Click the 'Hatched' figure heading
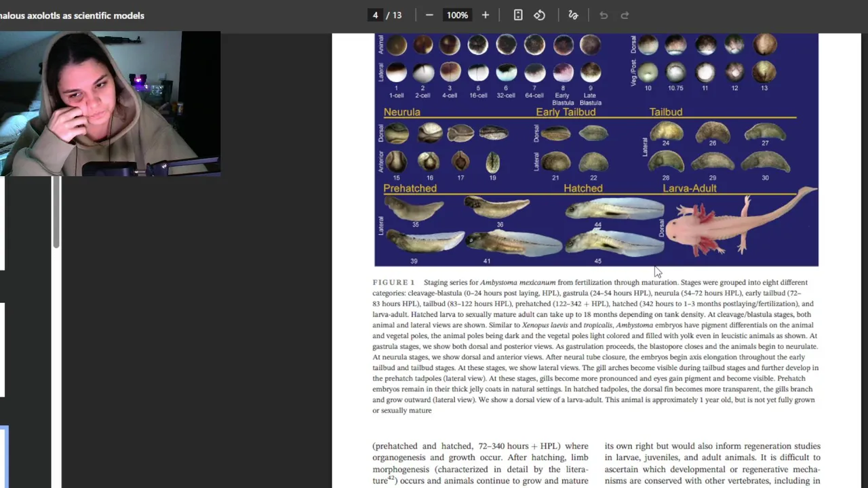The width and height of the screenshot is (868, 488). click(583, 188)
